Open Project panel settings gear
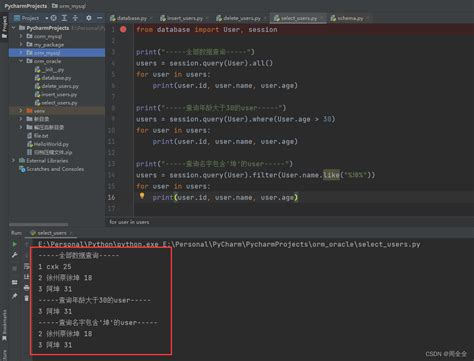The image size is (474, 361). [x=89, y=18]
